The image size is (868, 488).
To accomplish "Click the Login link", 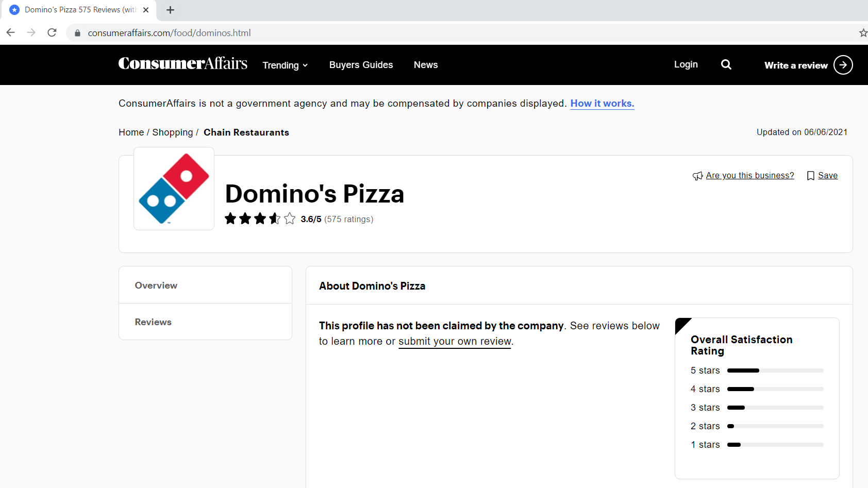I will coord(686,64).
